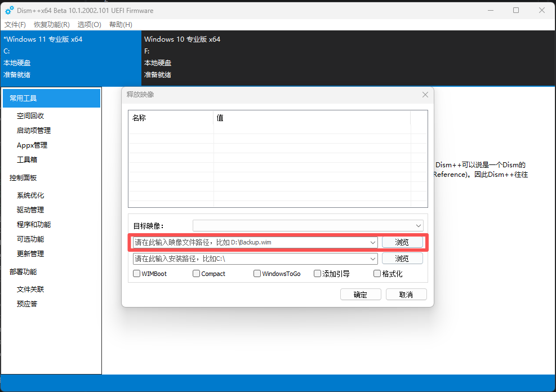Open 系统优化 in the sidebar
The image size is (556, 392).
30,195
